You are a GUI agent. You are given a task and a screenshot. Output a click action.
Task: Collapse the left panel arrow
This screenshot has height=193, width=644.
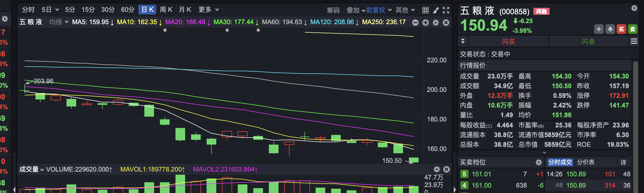(x=14, y=189)
